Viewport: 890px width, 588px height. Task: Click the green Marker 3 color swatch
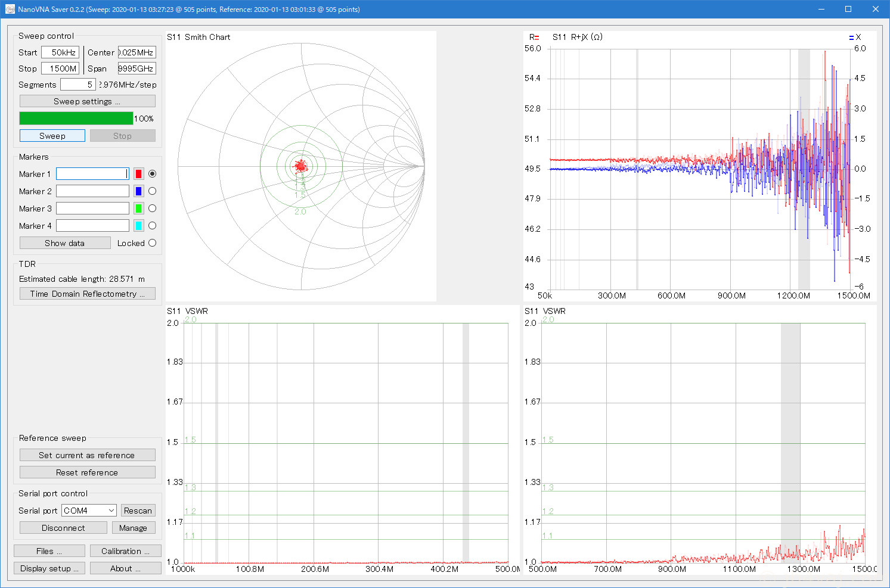(x=138, y=209)
